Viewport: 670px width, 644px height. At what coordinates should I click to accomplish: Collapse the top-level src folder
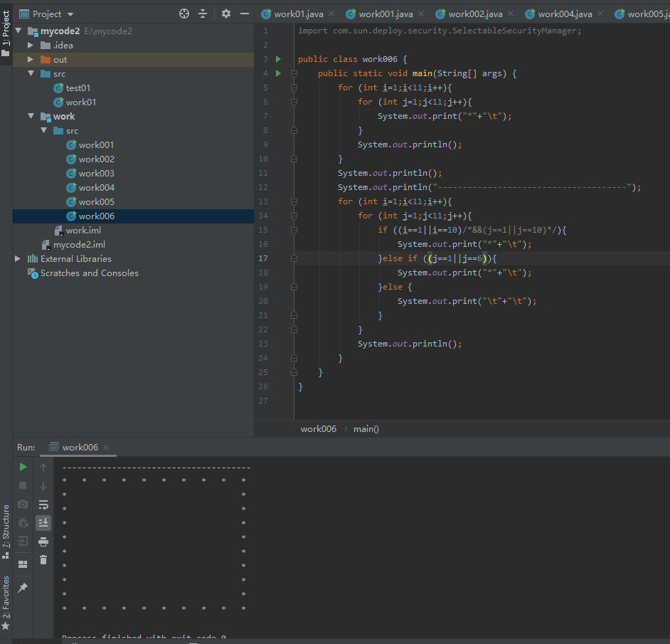click(x=31, y=73)
